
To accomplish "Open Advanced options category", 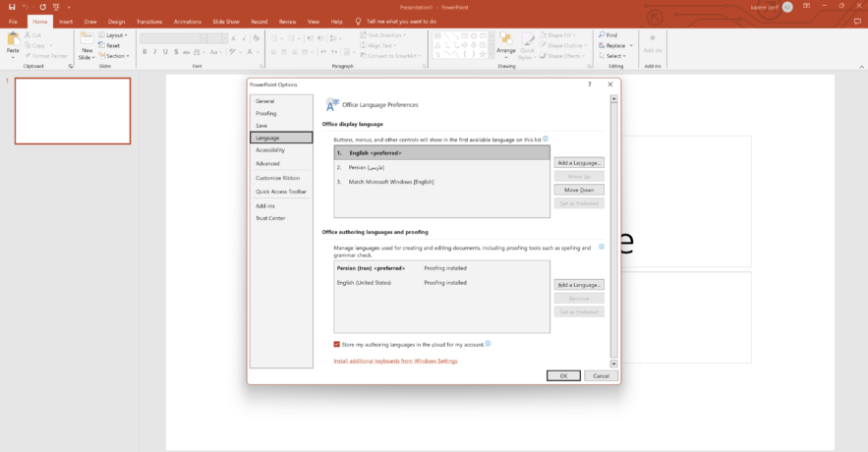I will point(281,164).
